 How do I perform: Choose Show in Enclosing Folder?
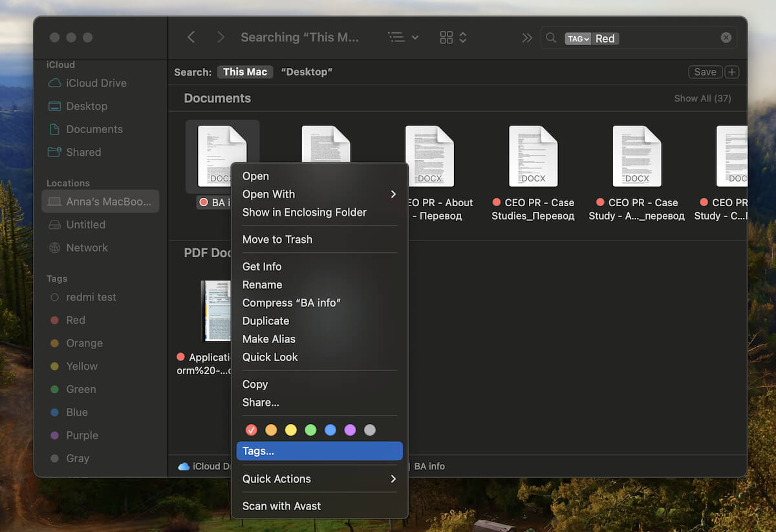pos(319,212)
